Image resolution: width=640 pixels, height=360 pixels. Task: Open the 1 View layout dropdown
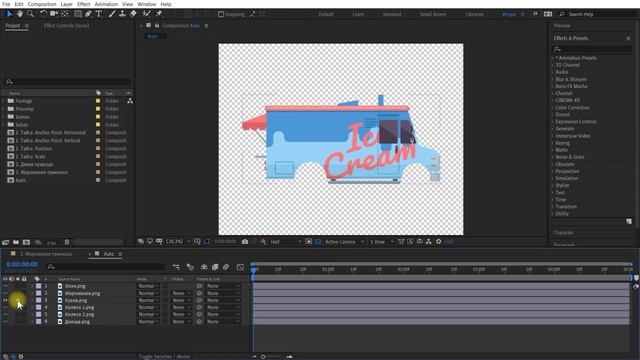pyautogui.click(x=381, y=242)
